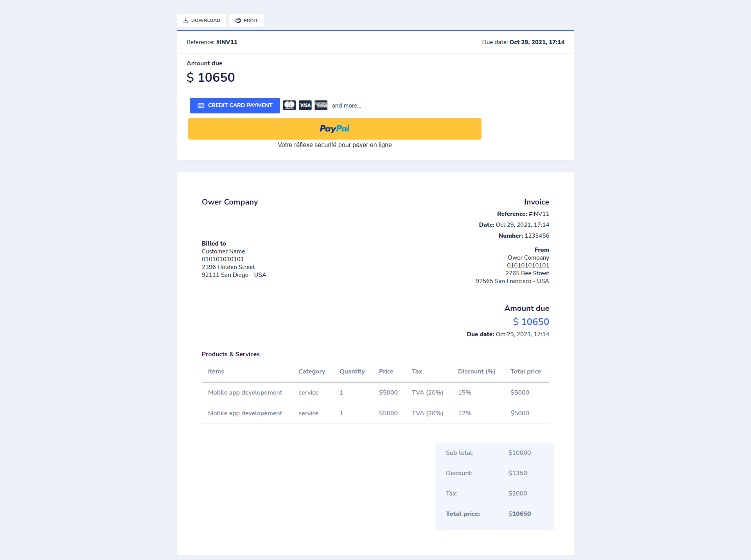This screenshot has height=560, width=751.
Task: Select the second Mobile app developement row
Action: 245,413
